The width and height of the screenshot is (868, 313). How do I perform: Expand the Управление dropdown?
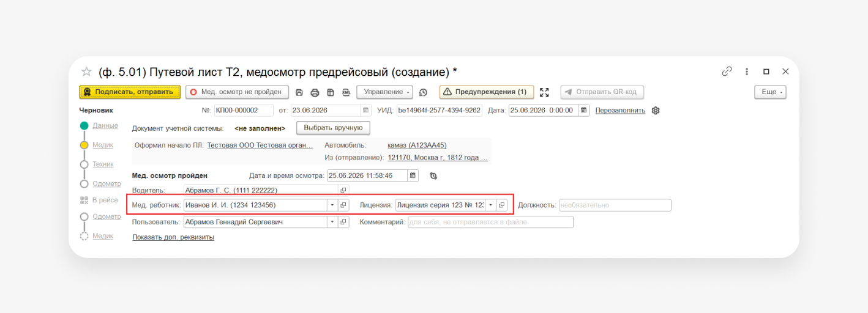(x=385, y=92)
